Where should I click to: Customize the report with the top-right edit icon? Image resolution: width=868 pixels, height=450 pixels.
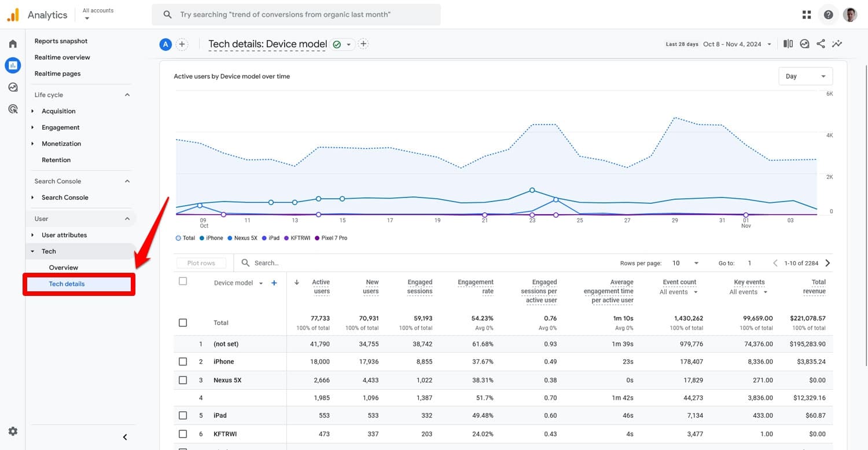pos(837,43)
